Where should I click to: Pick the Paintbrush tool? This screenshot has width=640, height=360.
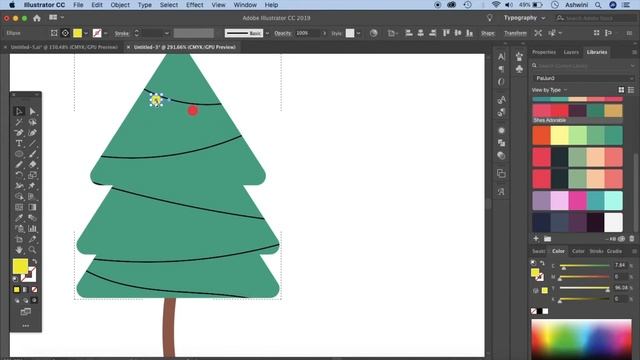click(x=33, y=154)
